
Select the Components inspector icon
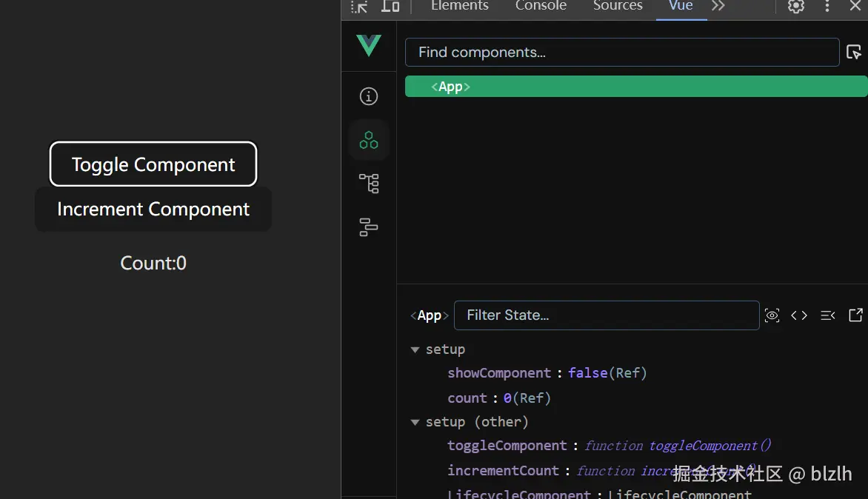[x=368, y=140]
